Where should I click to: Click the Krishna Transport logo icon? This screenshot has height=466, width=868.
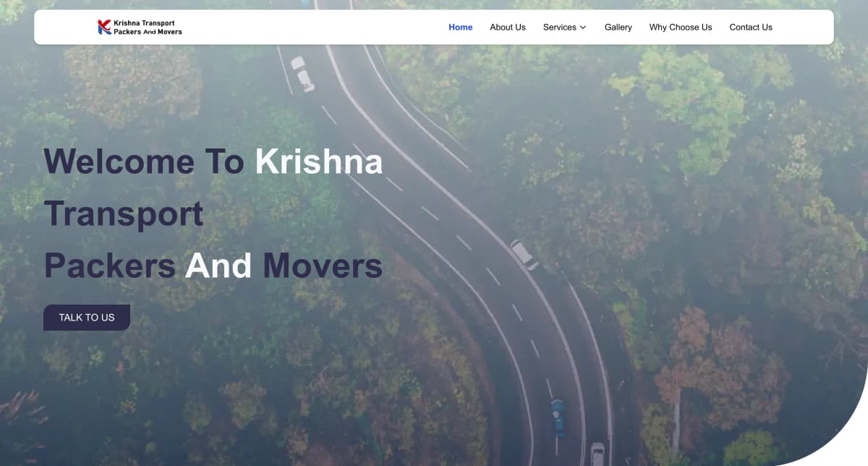point(104,27)
